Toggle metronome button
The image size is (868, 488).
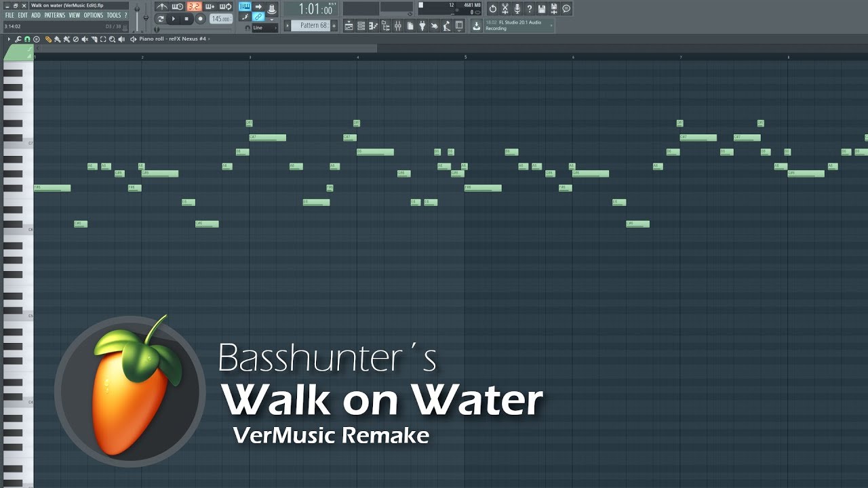pos(162,7)
